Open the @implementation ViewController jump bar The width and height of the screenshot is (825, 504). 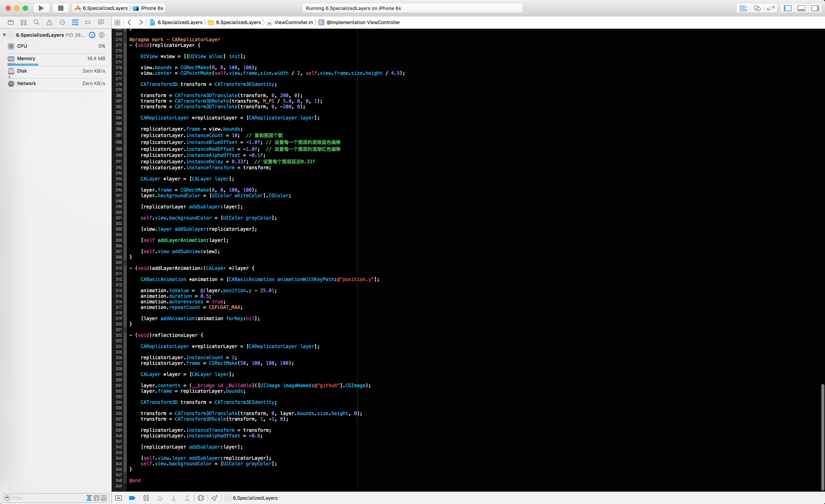pos(363,22)
